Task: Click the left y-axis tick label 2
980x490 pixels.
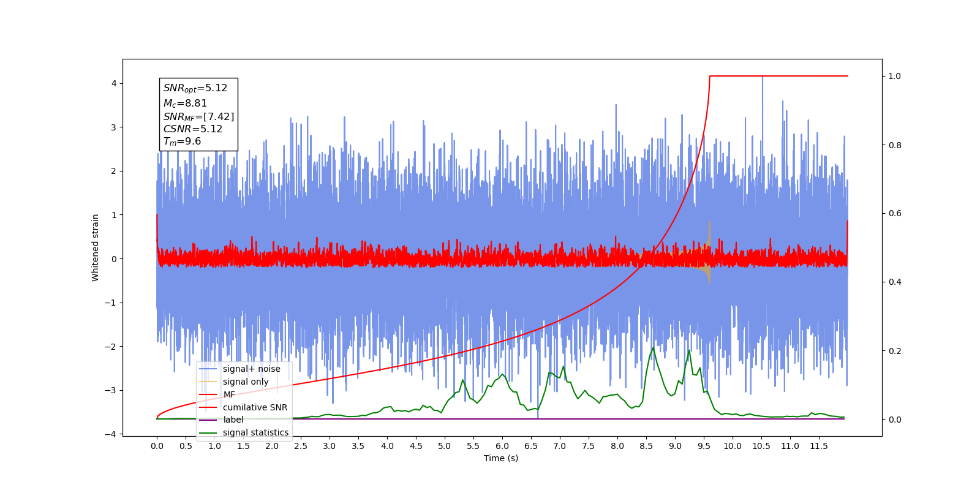Action: [113, 171]
